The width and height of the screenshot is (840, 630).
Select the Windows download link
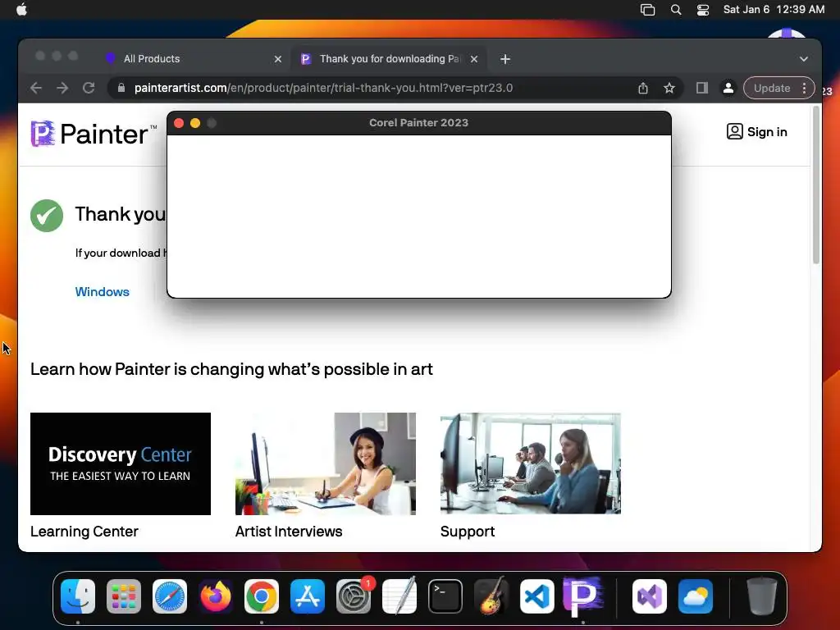click(102, 292)
